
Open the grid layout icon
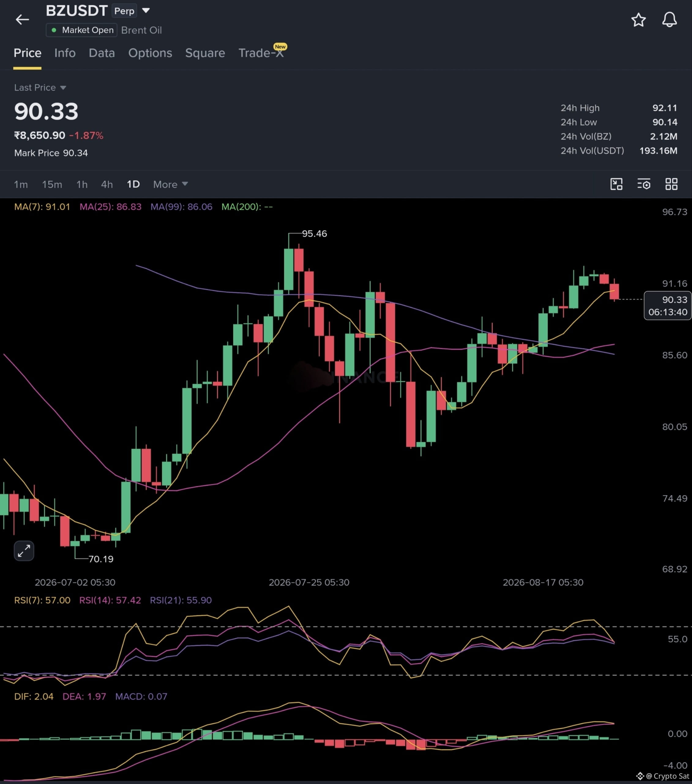point(671,184)
